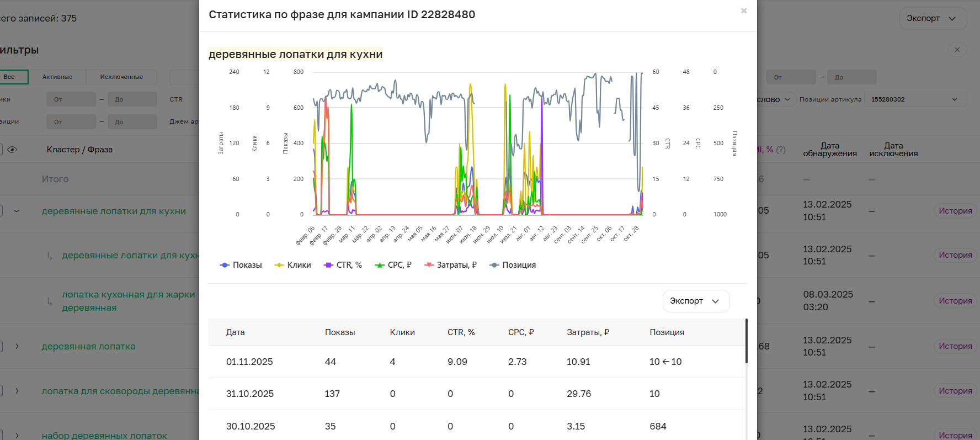This screenshot has width=980, height=440.
Task: Hide the CPC, ₽ legend series
Action: 393,265
